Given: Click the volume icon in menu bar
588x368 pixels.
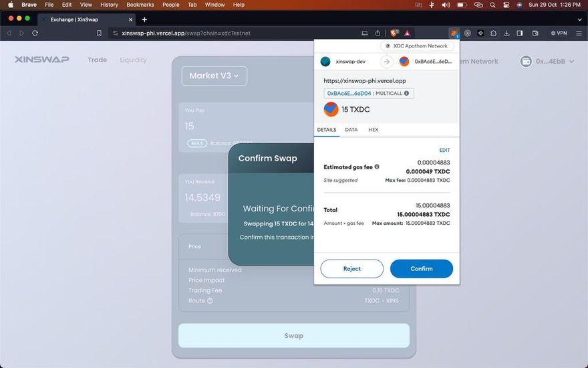Looking at the screenshot, I should pyautogui.click(x=446, y=5).
